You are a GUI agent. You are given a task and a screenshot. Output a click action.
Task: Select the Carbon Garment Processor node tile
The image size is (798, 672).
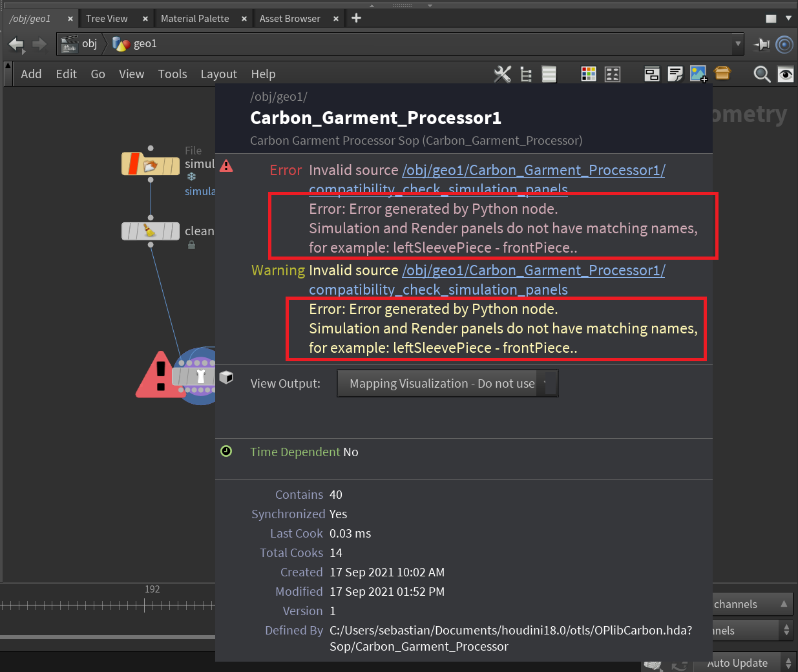[x=194, y=376]
